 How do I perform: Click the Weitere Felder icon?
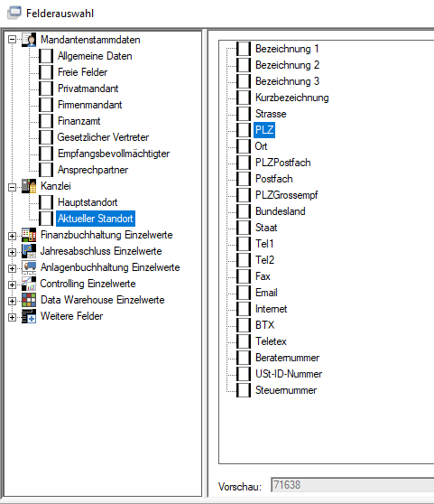(29, 316)
